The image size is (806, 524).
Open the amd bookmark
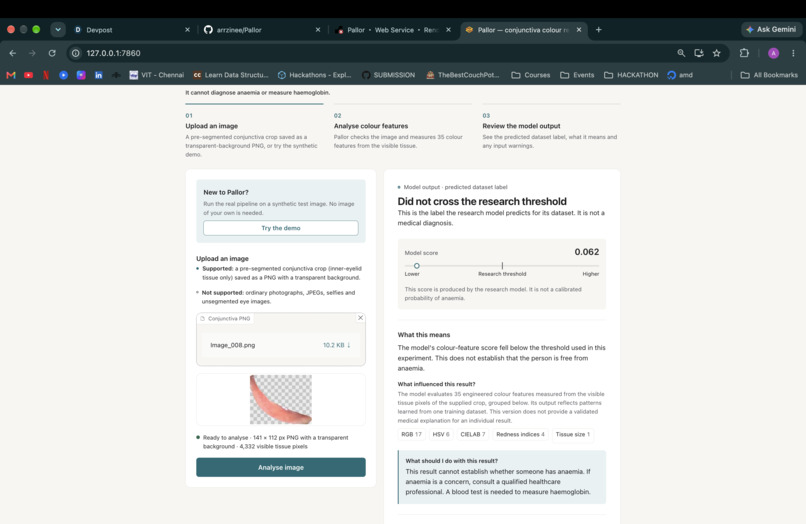pos(680,75)
